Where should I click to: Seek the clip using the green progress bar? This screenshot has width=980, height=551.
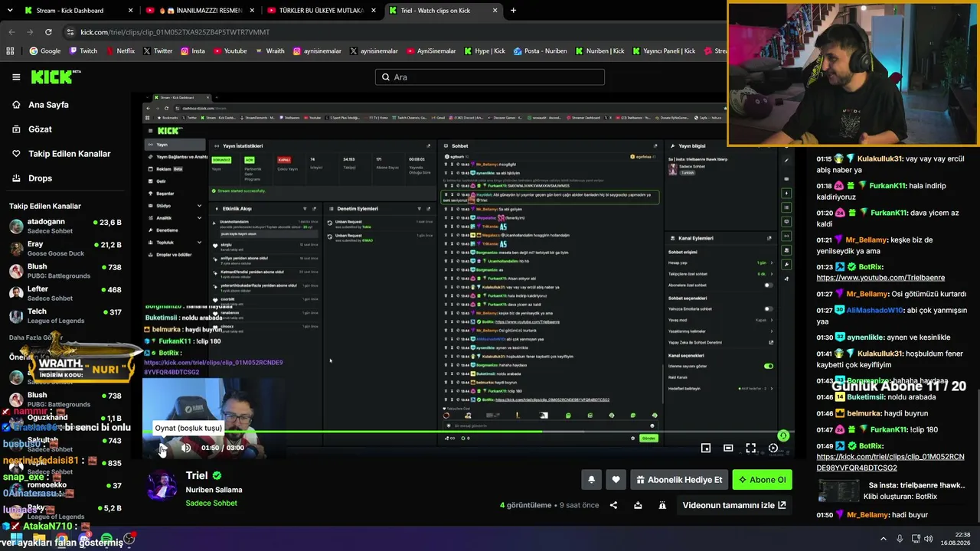coord(469,432)
